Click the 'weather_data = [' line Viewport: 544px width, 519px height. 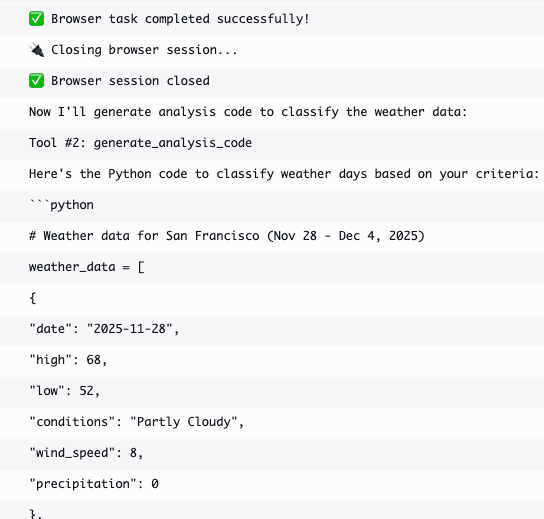[87, 267]
